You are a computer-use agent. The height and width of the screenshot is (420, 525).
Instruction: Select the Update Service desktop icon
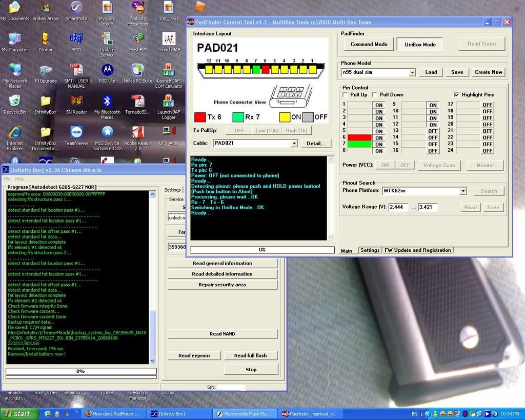(107, 45)
